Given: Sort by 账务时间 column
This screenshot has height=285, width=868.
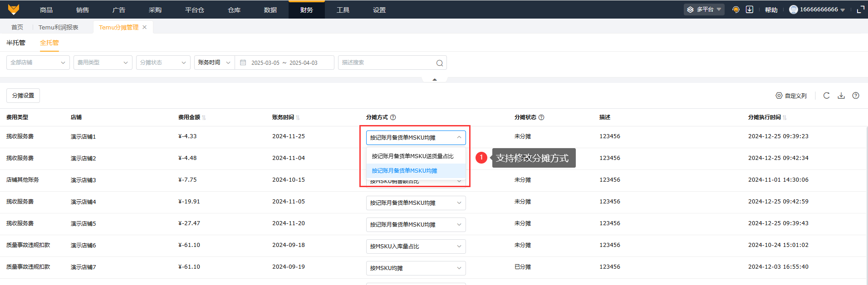Looking at the screenshot, I should coord(298,117).
